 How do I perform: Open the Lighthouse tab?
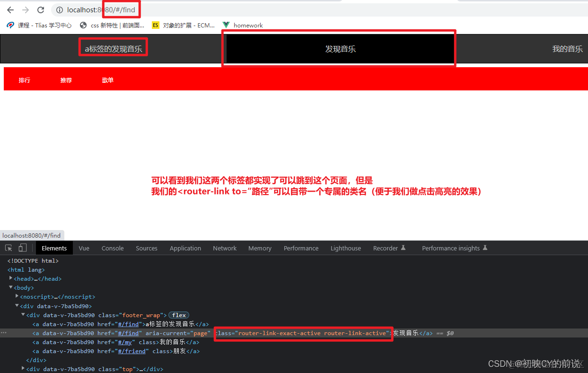(x=346, y=248)
